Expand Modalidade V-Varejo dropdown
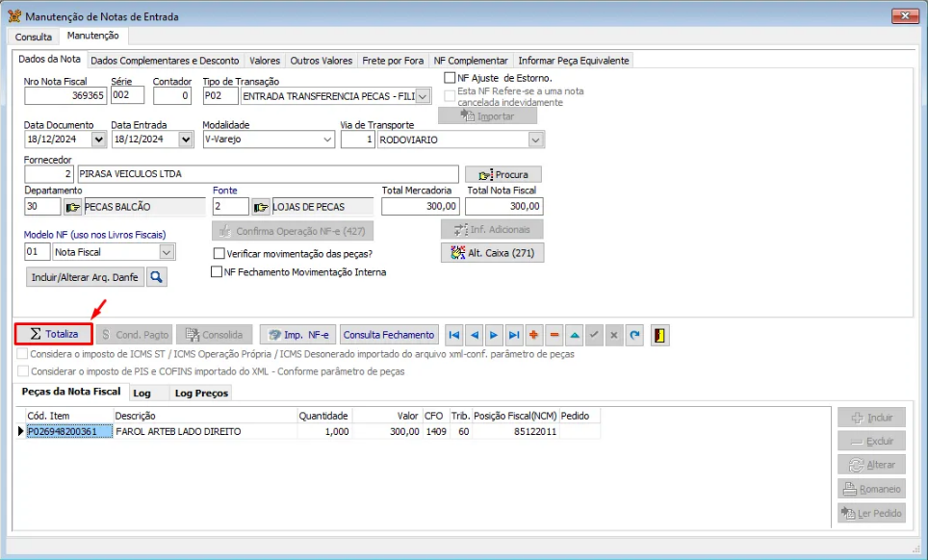Image resolution: width=928 pixels, height=560 pixels. [327, 140]
